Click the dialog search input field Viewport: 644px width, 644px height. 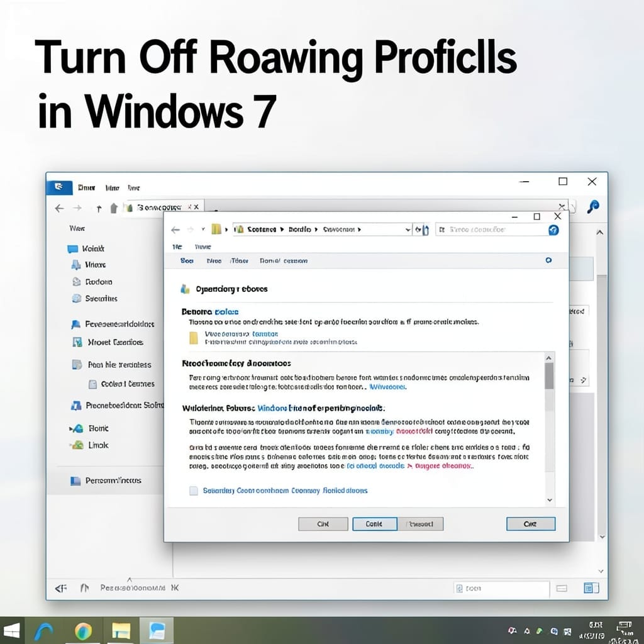coord(491,230)
